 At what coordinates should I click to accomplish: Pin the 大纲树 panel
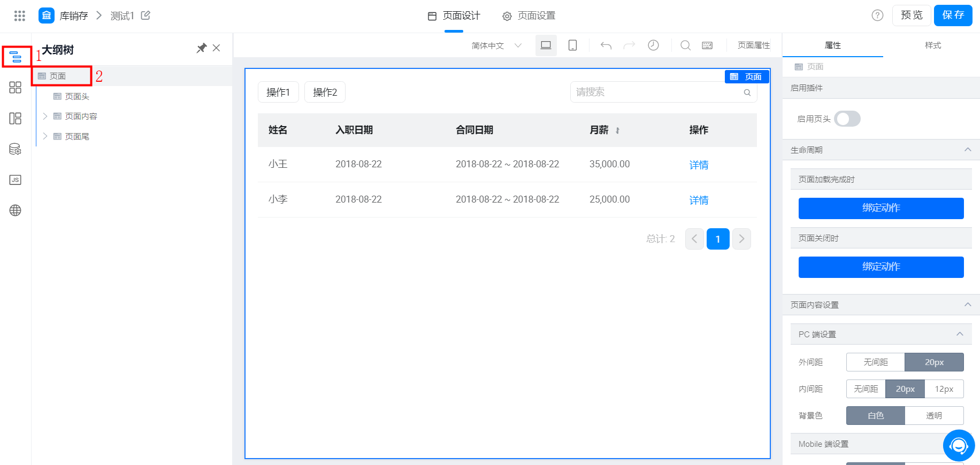[x=201, y=48]
